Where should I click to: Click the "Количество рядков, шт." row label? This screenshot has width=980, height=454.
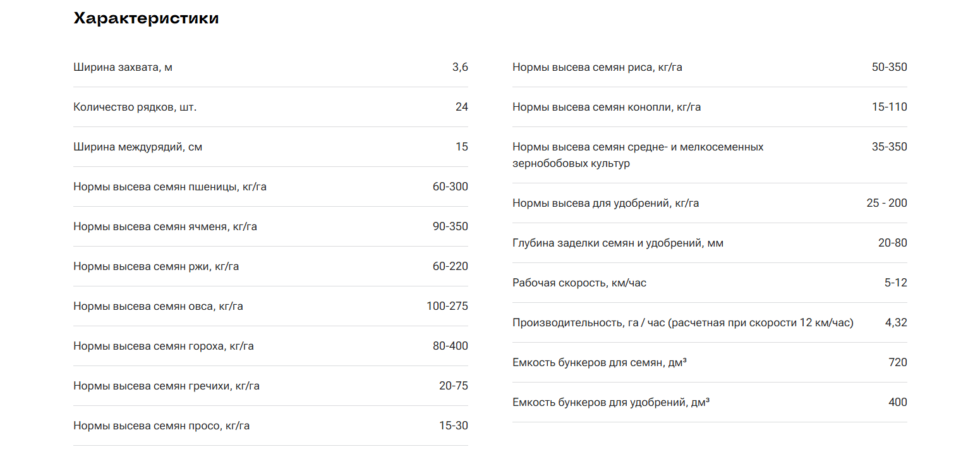(135, 107)
